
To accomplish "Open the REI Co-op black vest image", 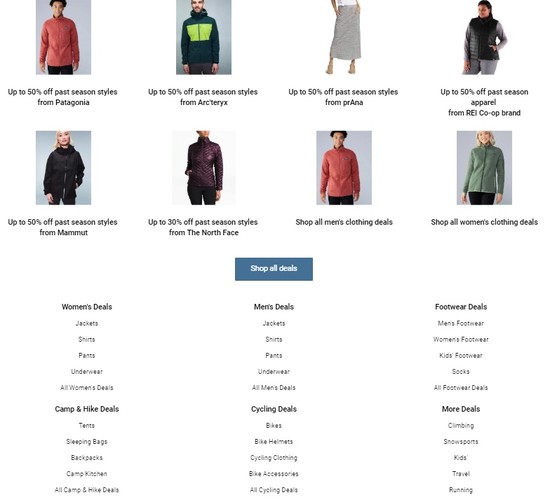I will 484,37.
